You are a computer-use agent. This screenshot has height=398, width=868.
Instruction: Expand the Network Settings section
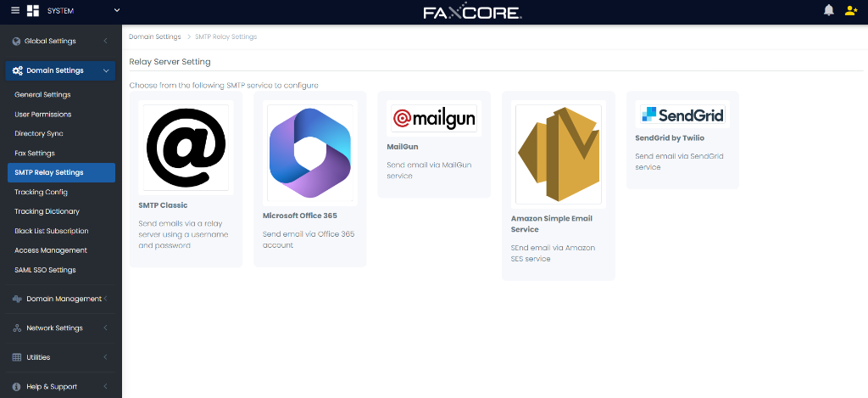point(60,328)
